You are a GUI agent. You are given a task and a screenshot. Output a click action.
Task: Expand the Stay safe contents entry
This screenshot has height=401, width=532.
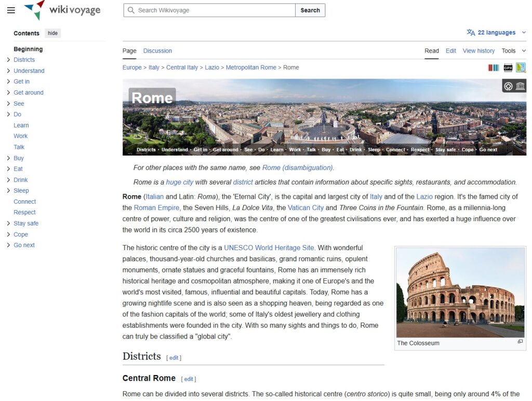pyautogui.click(x=8, y=223)
